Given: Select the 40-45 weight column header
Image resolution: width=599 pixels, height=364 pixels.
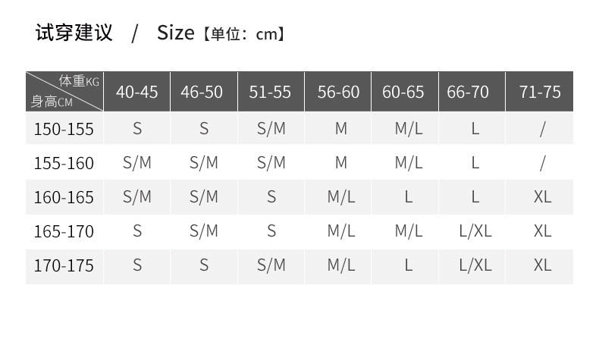Looking at the screenshot, I should 136,92.
